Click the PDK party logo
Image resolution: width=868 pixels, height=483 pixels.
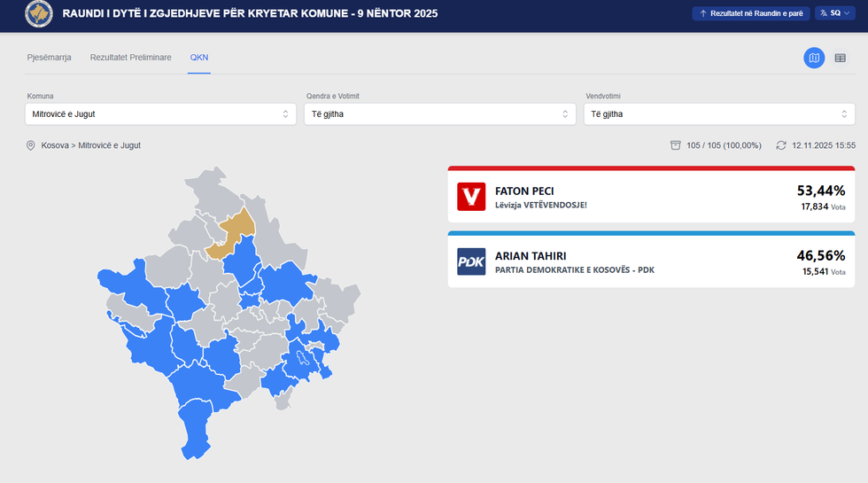click(x=471, y=261)
